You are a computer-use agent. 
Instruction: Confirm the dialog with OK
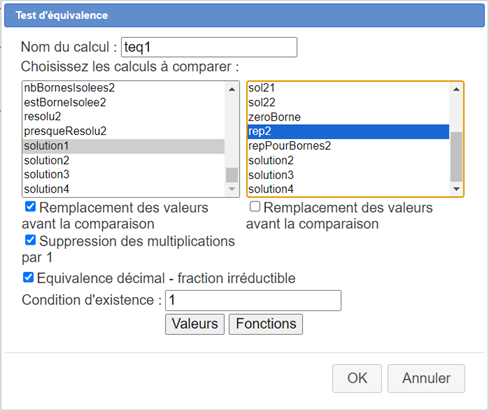357,378
